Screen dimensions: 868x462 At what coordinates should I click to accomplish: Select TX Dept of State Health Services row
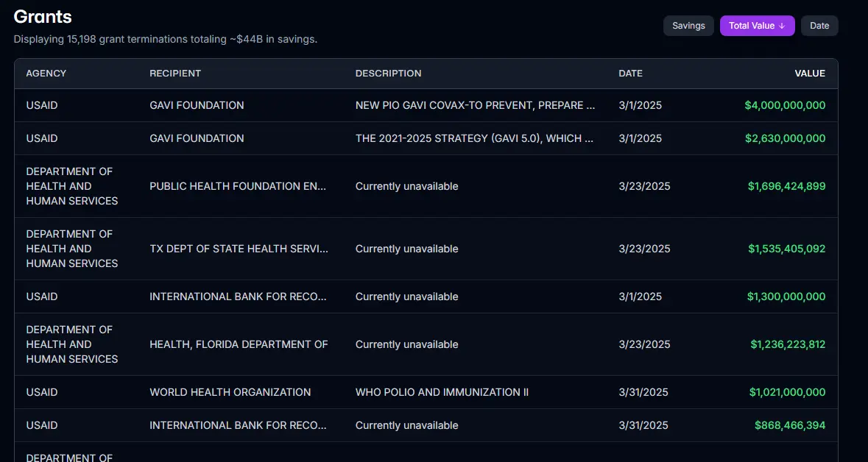[x=239, y=249]
